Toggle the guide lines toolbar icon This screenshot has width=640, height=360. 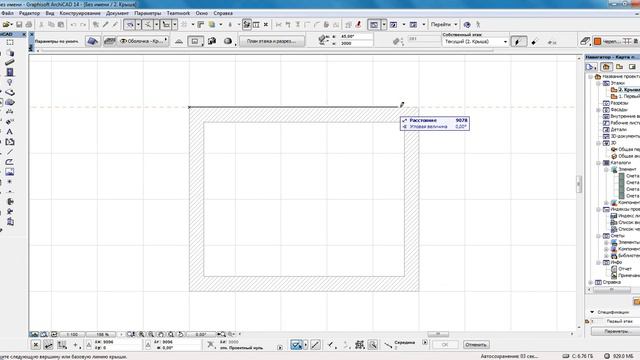click(129, 25)
